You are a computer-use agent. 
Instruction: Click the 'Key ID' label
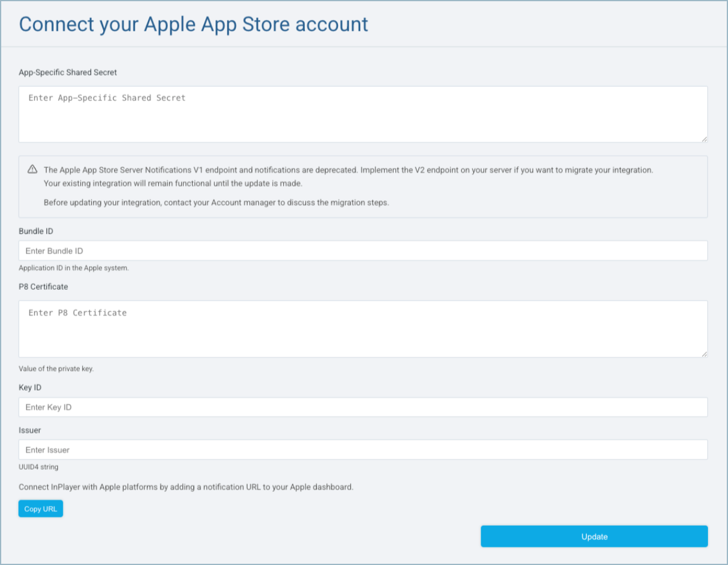click(30, 388)
